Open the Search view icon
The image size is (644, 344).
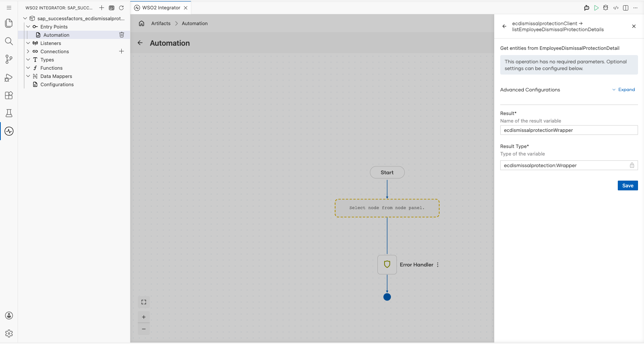pos(9,41)
